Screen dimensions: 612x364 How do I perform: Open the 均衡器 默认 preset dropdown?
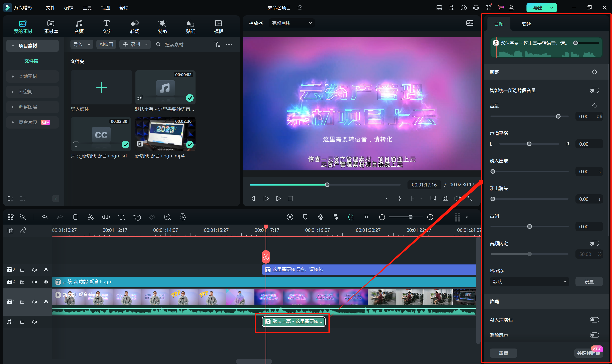click(x=529, y=282)
